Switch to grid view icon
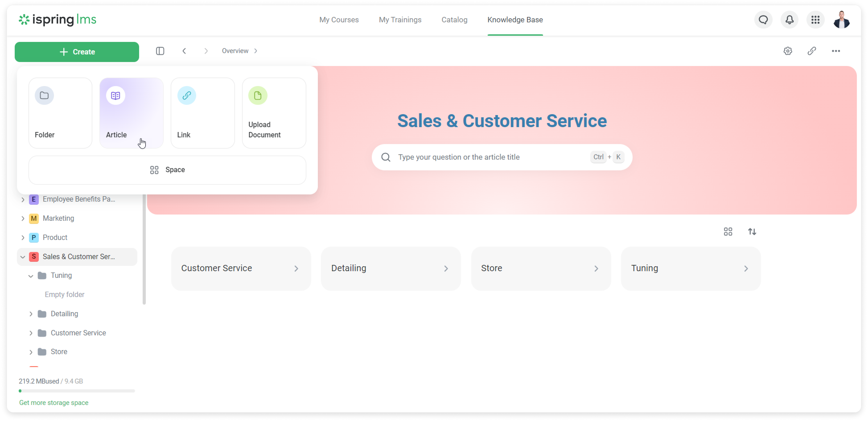The image size is (868, 421). coord(728,231)
